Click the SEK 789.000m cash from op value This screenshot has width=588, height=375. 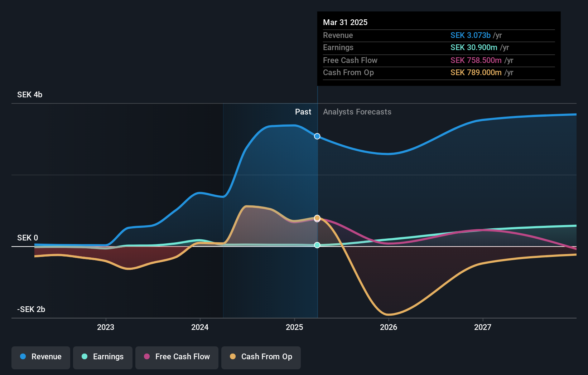point(476,73)
